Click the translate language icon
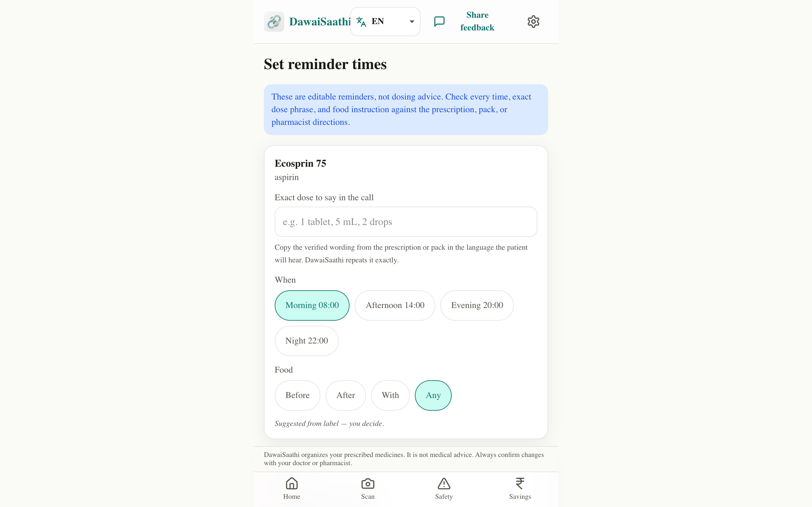Viewport: 812px width, 507px height. pyautogui.click(x=361, y=22)
